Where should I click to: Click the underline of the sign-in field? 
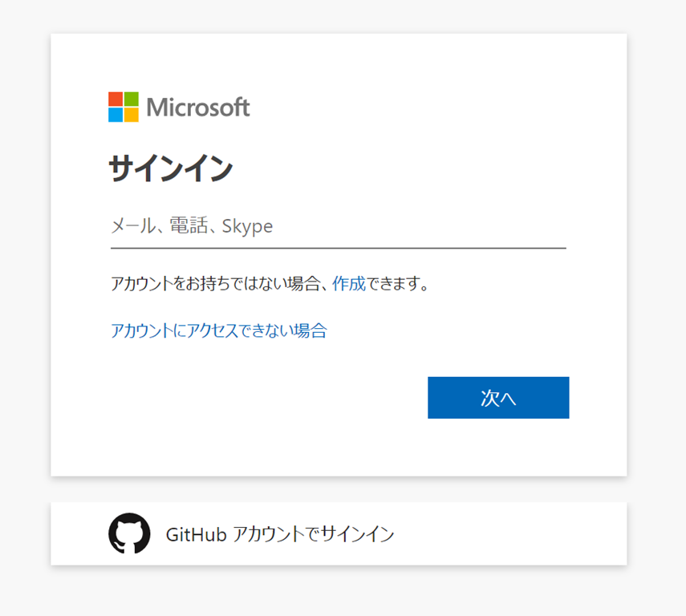click(337, 248)
